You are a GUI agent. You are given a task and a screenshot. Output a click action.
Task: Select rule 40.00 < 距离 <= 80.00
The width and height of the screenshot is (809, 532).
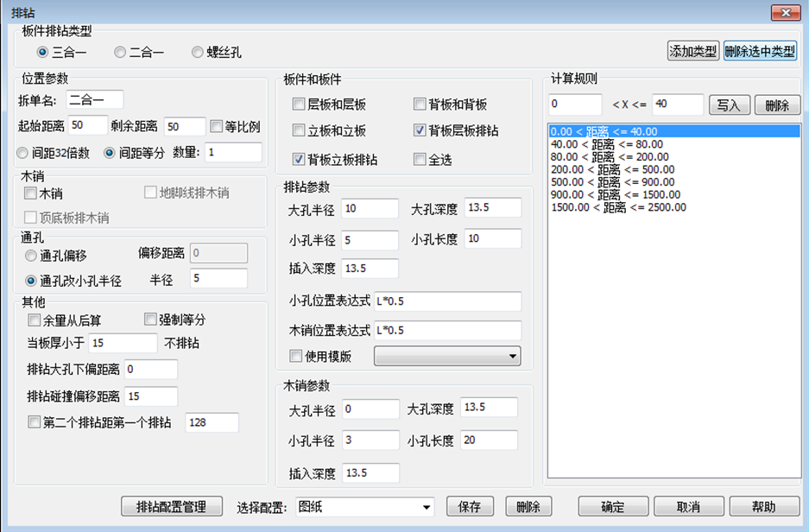click(674, 144)
